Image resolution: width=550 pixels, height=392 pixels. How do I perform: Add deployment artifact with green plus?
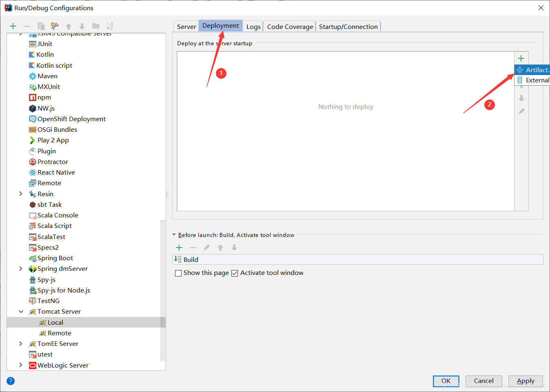[521, 58]
